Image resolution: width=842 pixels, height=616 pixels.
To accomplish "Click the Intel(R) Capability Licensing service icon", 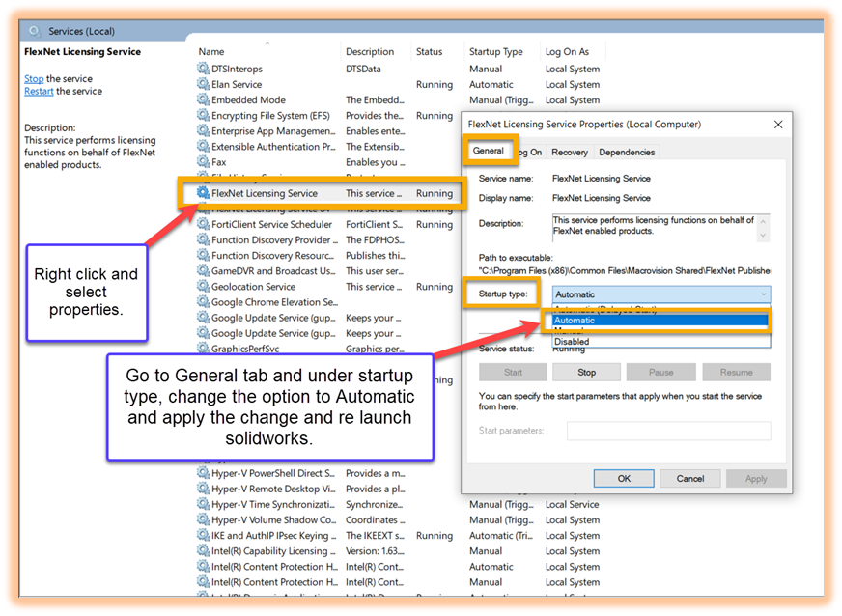I will click(x=203, y=551).
